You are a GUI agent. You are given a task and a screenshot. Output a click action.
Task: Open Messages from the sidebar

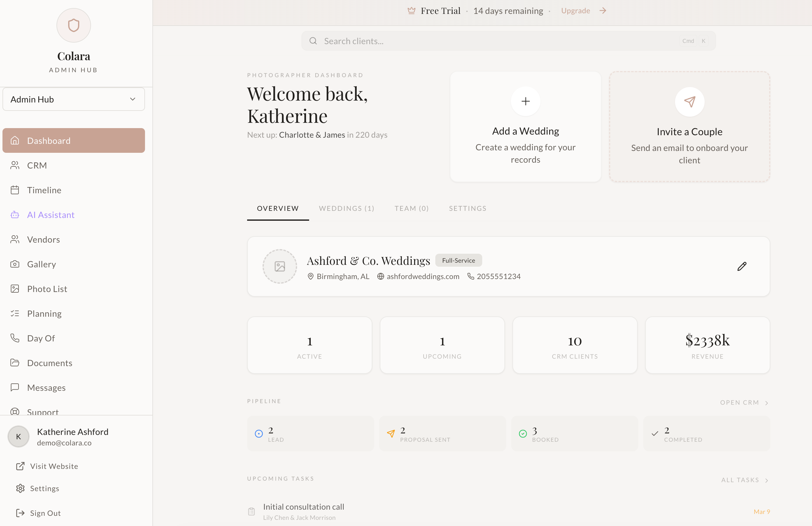click(74, 388)
